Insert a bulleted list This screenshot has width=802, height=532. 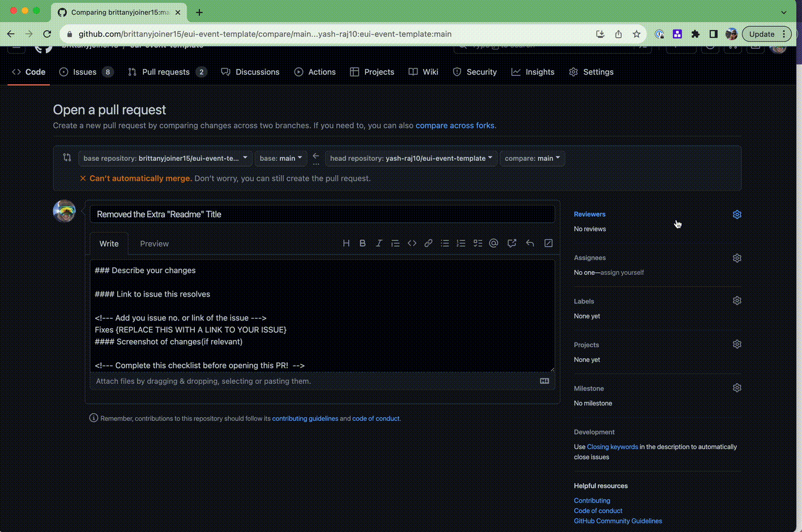445,243
